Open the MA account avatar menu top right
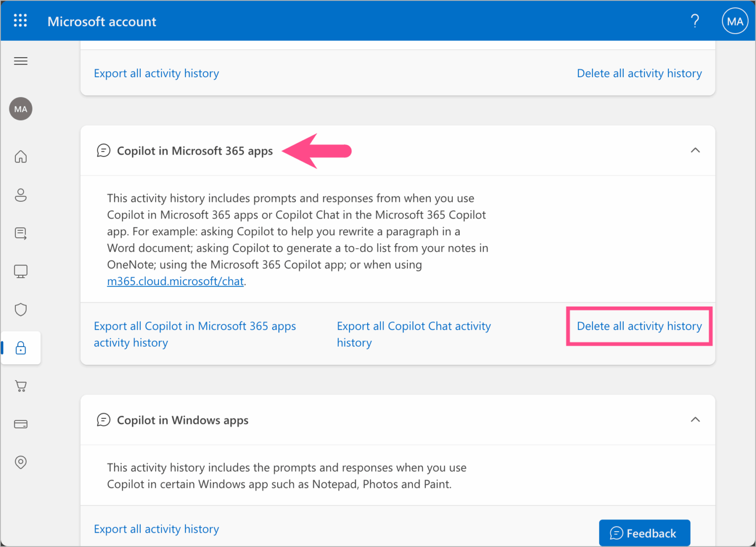Screen dimensions: 756x547 pos(734,21)
